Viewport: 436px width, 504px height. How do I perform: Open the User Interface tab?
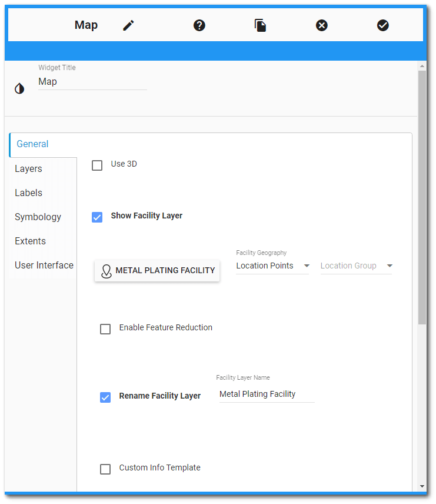tap(44, 265)
